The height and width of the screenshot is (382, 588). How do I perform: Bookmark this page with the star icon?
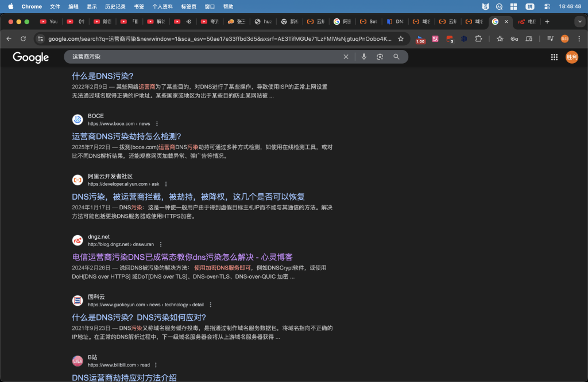pos(401,38)
